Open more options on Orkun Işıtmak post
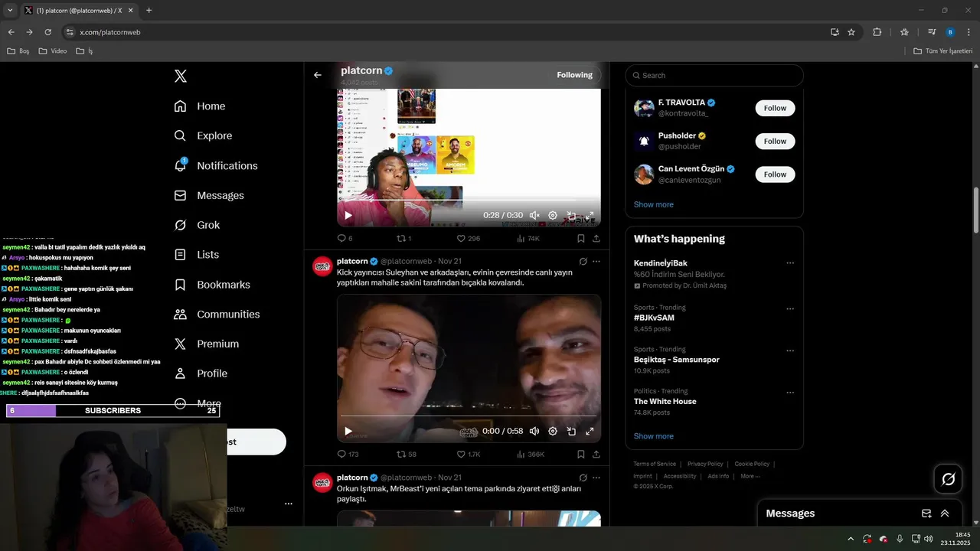 (596, 478)
